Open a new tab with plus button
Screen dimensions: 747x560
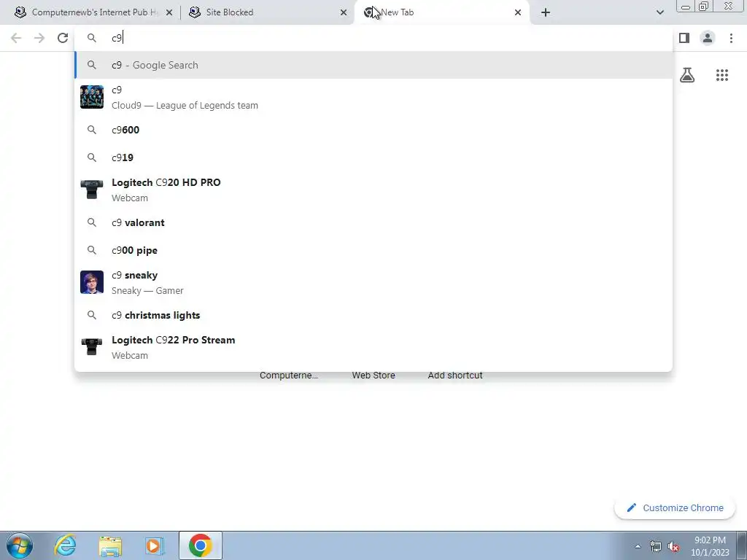click(546, 12)
